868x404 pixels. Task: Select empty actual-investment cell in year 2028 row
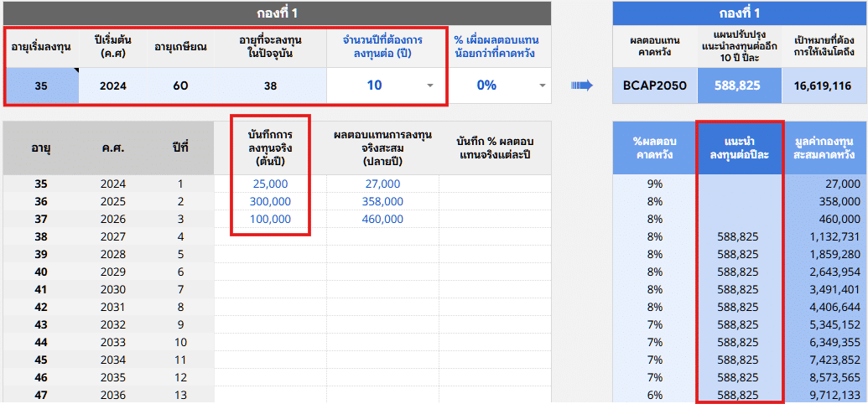[x=270, y=255]
